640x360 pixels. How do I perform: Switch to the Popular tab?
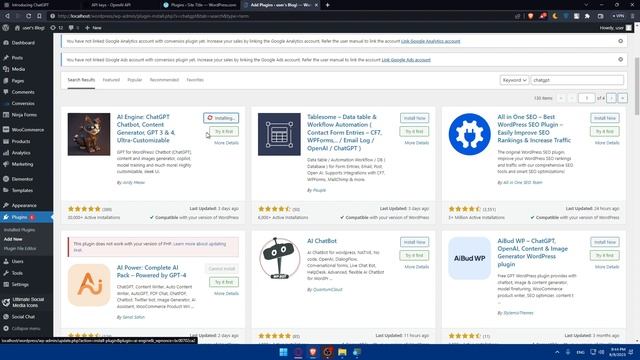[x=135, y=80]
